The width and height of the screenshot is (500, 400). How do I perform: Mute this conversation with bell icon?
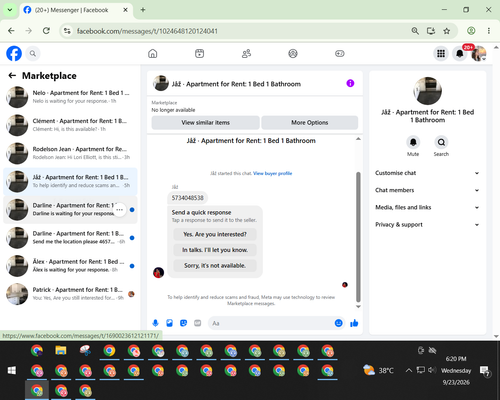click(x=413, y=142)
